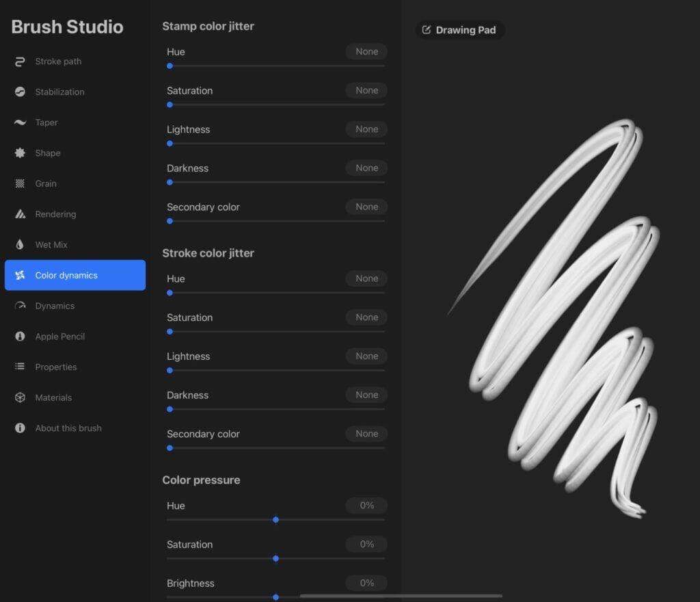Click the Apple Pencil icon
The height and width of the screenshot is (602, 700).
(x=20, y=337)
